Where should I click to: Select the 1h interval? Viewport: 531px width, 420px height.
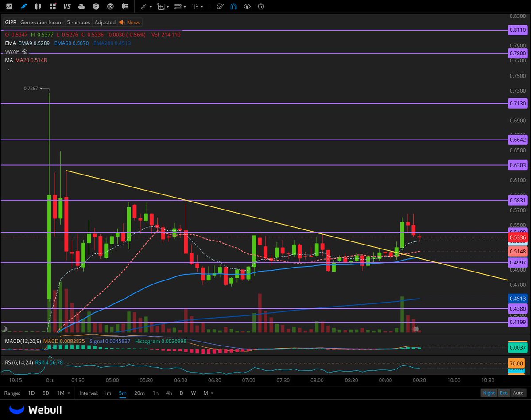[x=155, y=393]
